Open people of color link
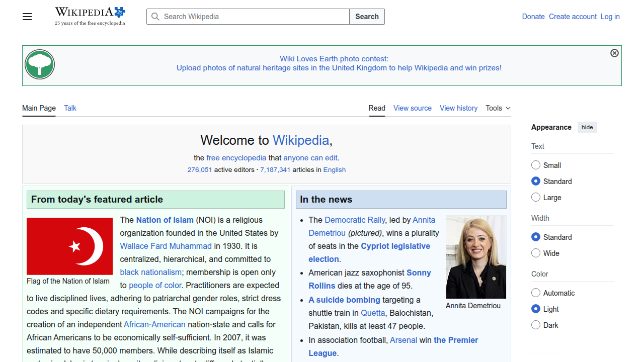This screenshot has height=362, width=644. click(x=155, y=285)
